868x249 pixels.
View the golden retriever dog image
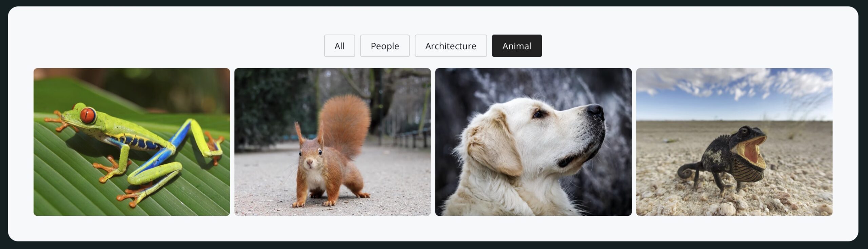coord(533,142)
